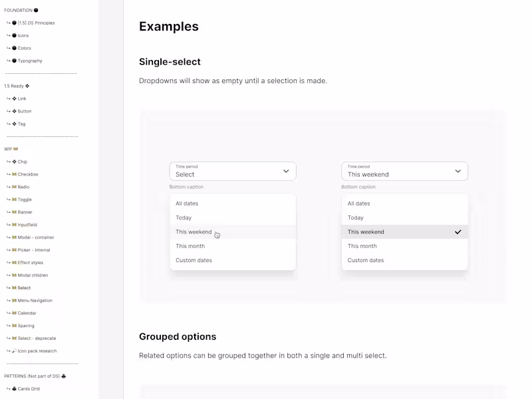Screen dimensions: 532x399
Task: Open the Icon pack research page
Action: (x=37, y=351)
